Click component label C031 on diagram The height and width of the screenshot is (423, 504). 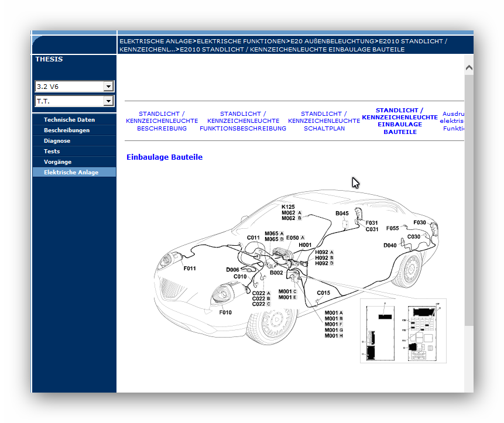click(372, 229)
